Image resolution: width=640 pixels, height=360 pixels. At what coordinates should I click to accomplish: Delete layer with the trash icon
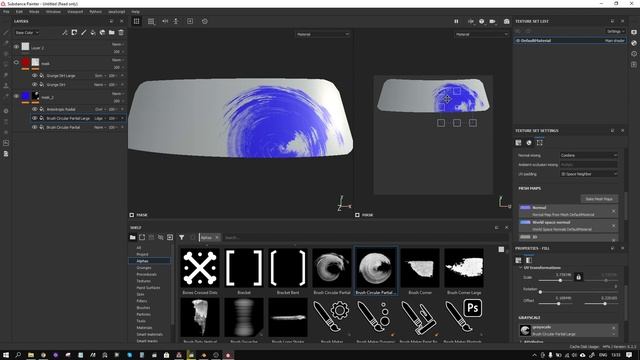pos(121,32)
